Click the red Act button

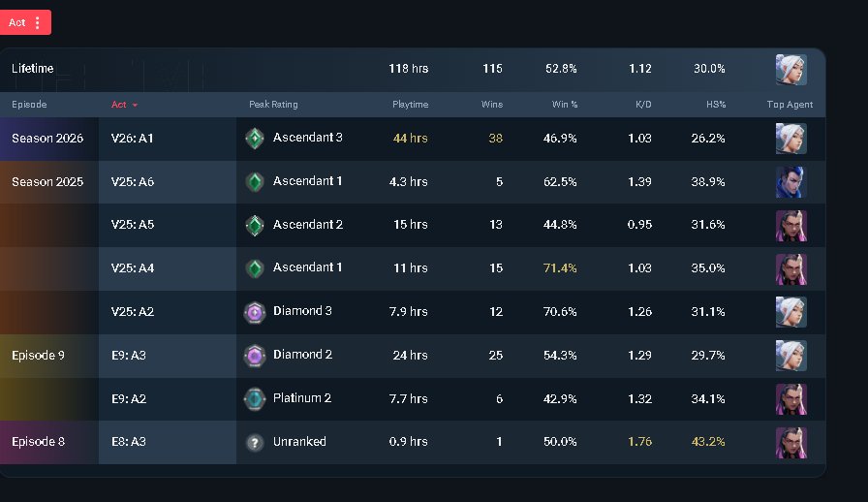[x=25, y=22]
